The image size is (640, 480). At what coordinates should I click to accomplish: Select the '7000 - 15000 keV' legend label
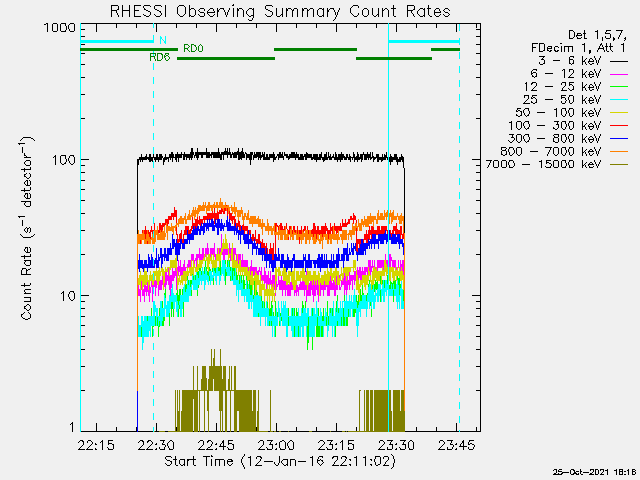pos(543,164)
